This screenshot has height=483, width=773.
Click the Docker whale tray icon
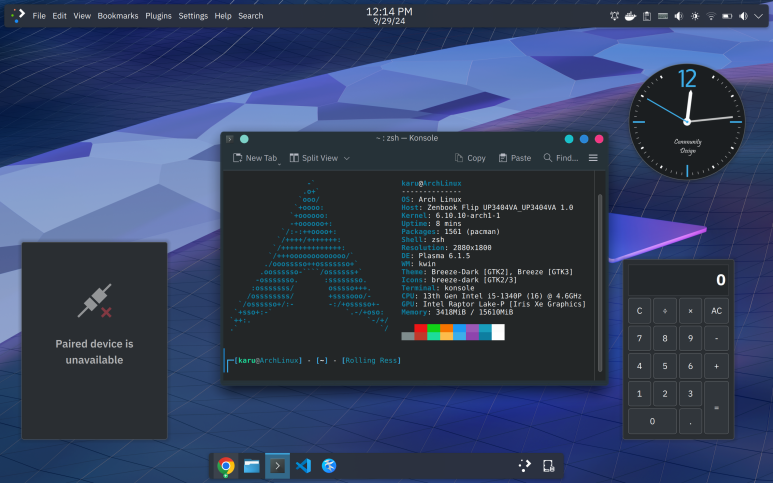pos(631,16)
